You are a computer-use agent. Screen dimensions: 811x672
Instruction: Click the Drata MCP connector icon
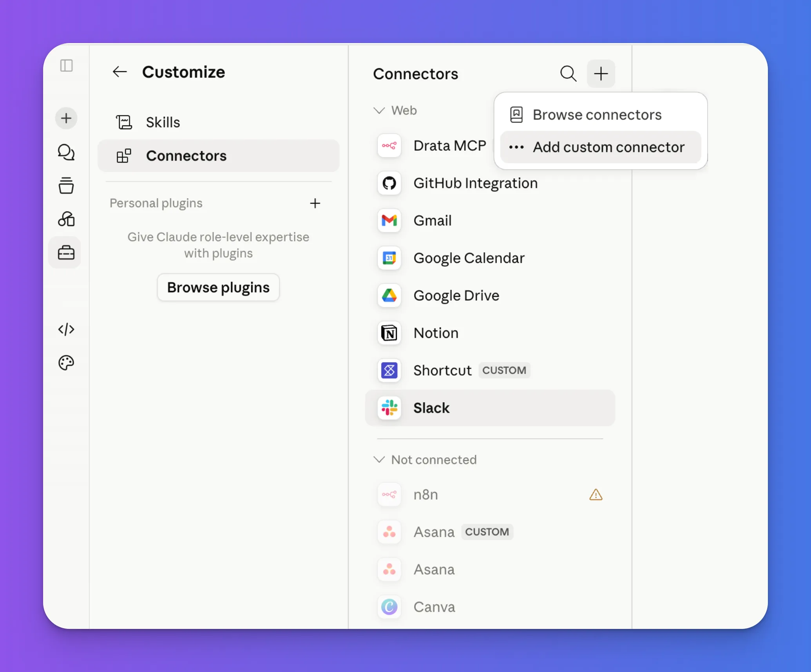click(x=389, y=146)
